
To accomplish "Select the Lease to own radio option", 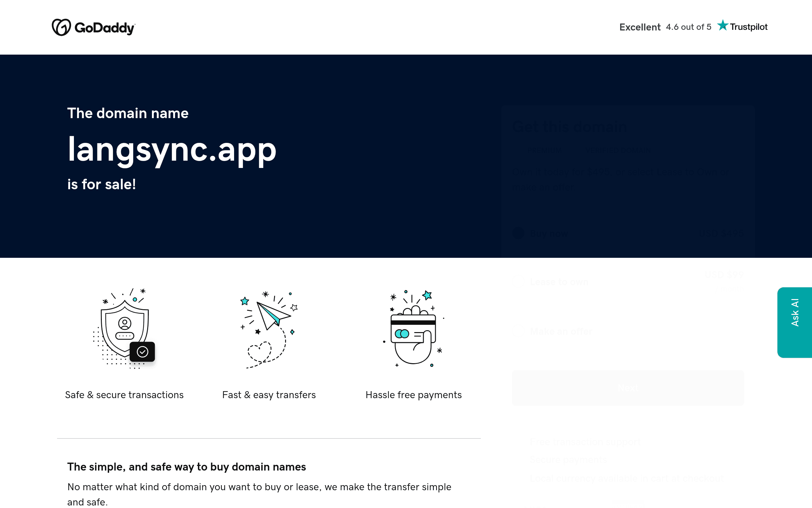I will point(518,282).
